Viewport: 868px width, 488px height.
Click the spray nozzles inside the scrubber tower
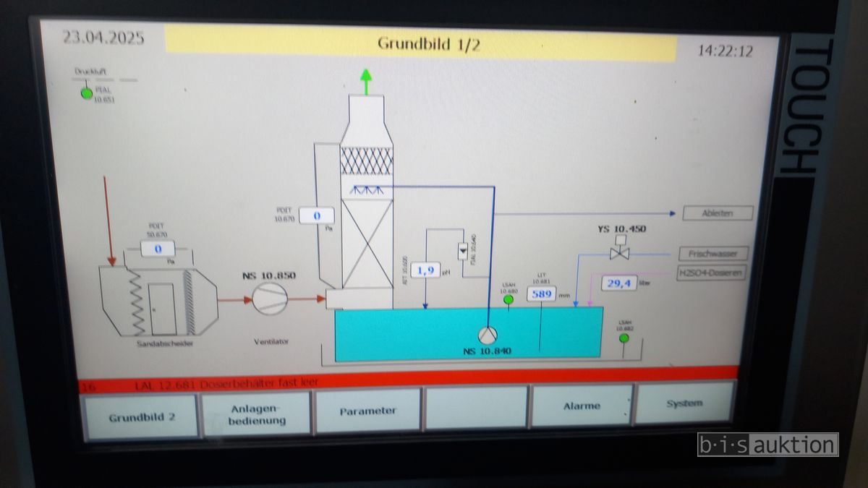click(x=367, y=189)
